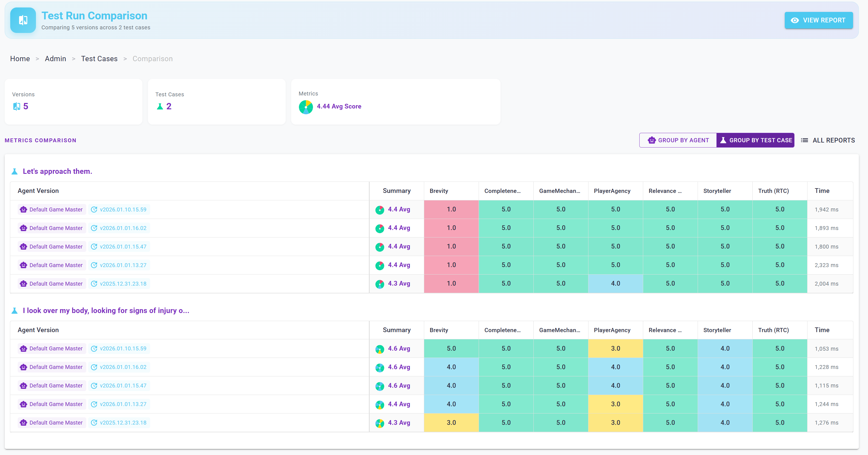Click the clock icon next to v2025.12.31.23.18

(94, 284)
